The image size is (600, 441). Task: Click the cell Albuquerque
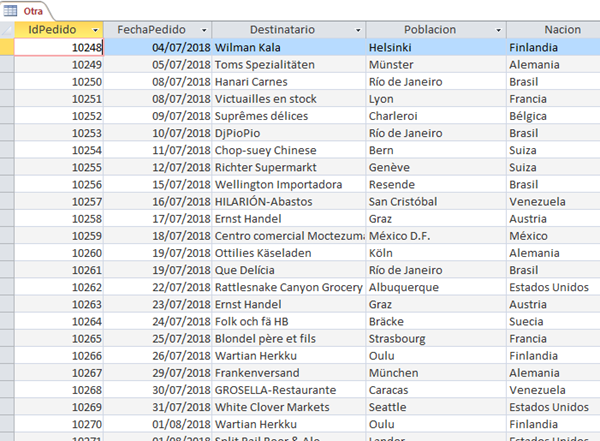tap(436, 287)
